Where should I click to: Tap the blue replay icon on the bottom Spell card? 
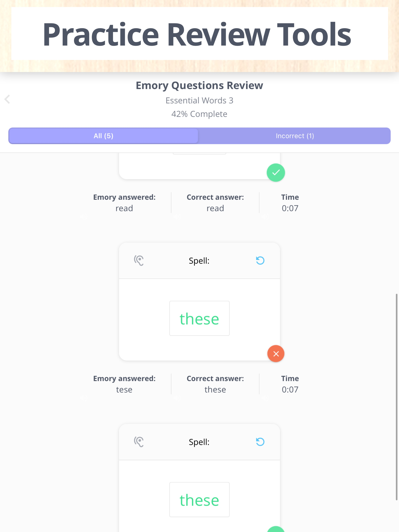click(x=260, y=442)
